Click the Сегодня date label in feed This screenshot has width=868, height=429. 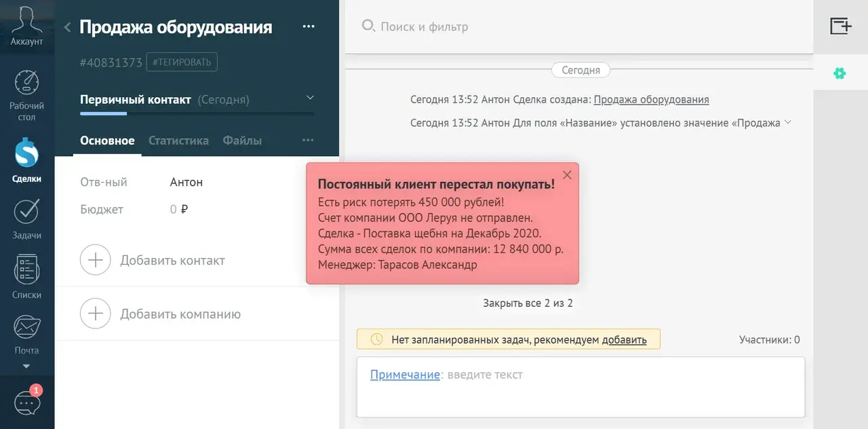(580, 70)
